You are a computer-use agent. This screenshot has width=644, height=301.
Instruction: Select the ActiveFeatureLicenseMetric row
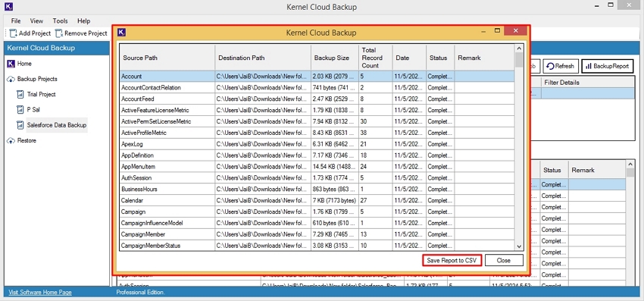pos(317,110)
